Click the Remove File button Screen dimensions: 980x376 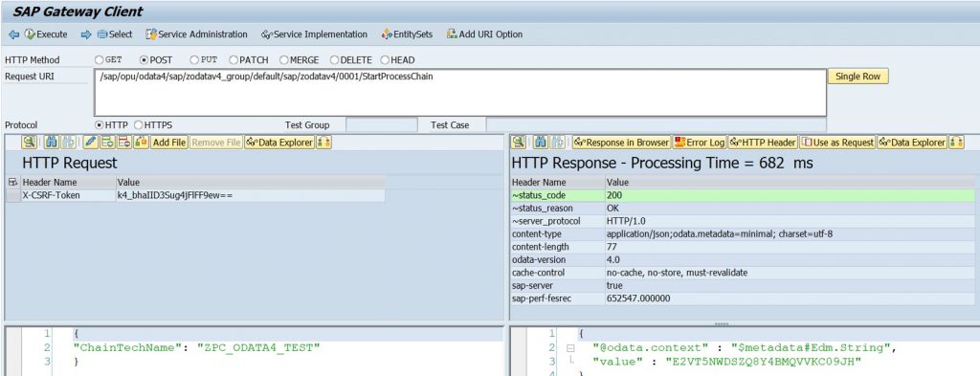pos(216,143)
